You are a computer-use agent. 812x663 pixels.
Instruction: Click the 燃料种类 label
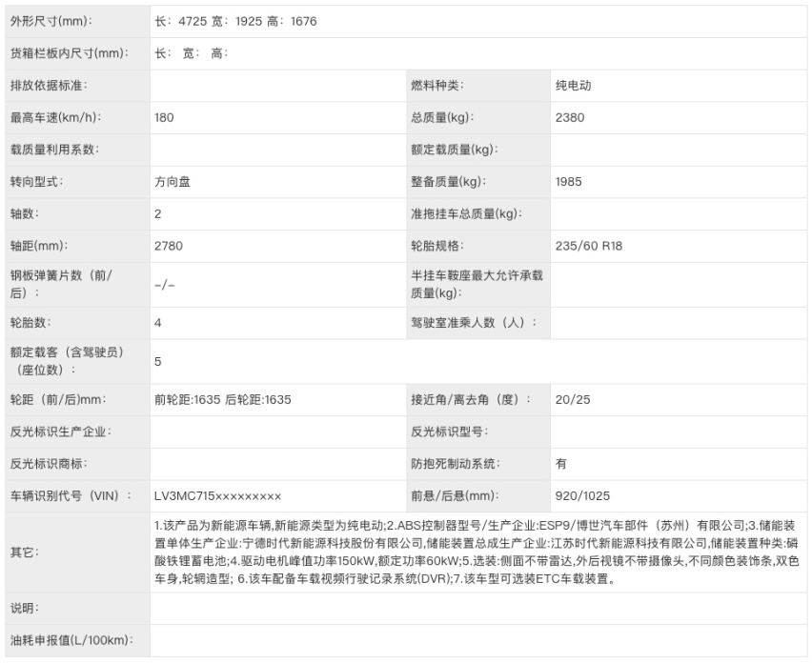pyautogui.click(x=437, y=86)
